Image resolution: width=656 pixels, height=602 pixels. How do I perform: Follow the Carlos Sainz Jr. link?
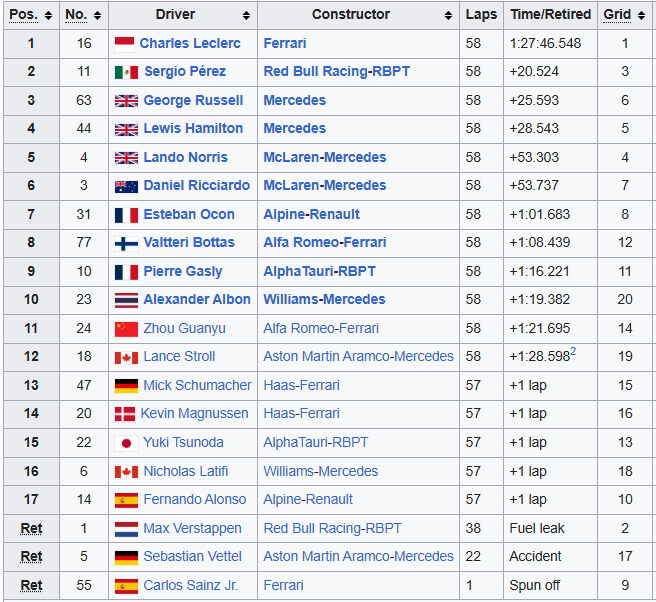(191, 585)
